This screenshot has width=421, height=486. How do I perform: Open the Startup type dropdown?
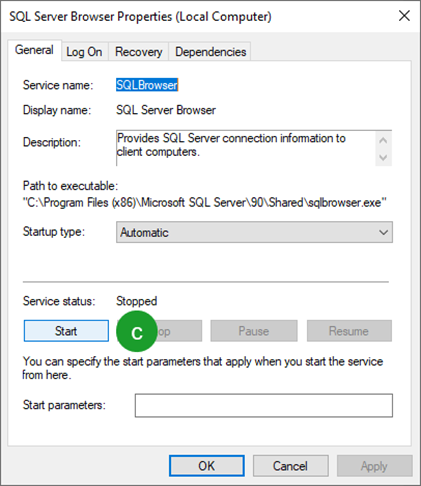(254, 232)
